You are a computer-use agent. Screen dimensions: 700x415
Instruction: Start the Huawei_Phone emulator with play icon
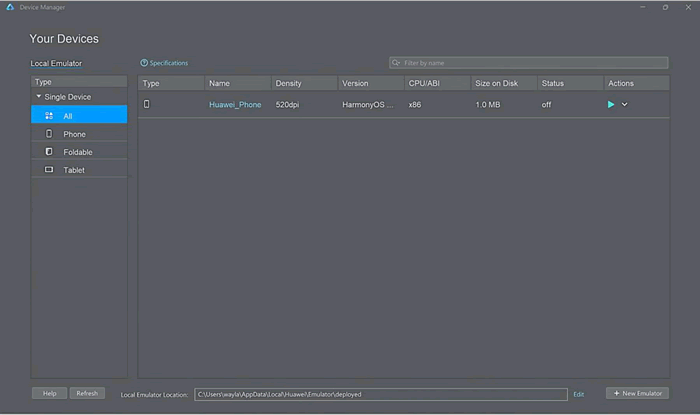click(x=611, y=104)
